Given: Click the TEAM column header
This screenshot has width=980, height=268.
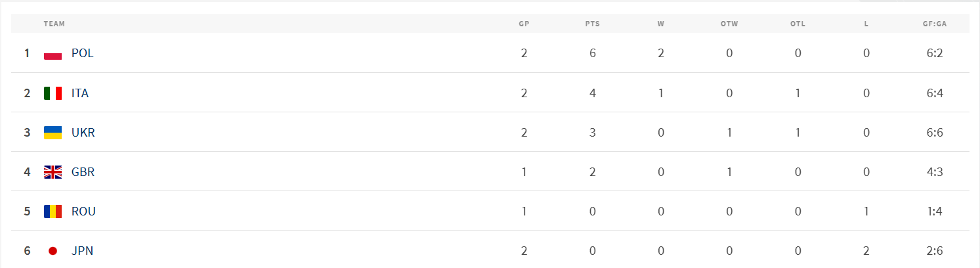Looking at the screenshot, I should pyautogui.click(x=54, y=24).
